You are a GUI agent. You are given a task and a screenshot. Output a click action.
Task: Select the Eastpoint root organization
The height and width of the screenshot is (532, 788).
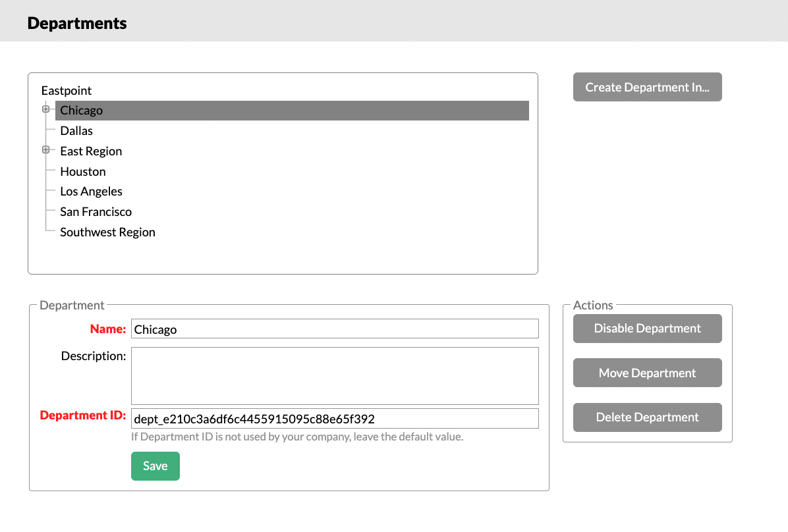point(67,90)
